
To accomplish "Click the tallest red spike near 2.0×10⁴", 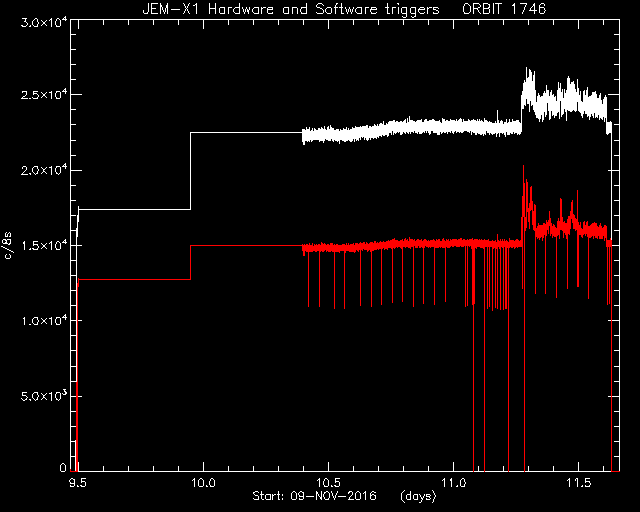I will tap(523, 171).
